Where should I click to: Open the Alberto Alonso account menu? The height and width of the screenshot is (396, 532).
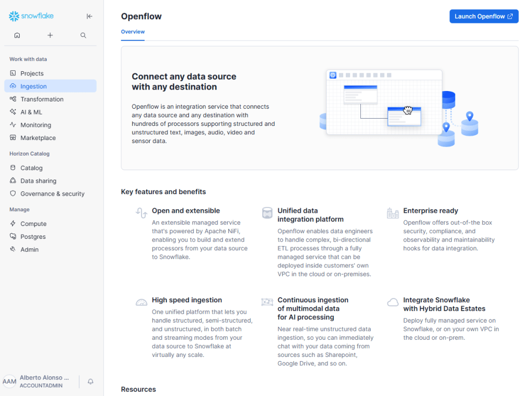click(x=44, y=381)
